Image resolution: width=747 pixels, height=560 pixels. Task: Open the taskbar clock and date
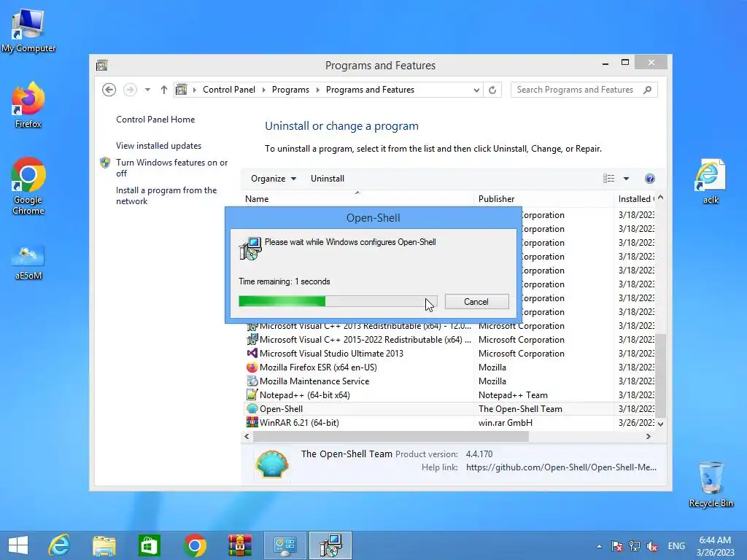tap(715, 546)
